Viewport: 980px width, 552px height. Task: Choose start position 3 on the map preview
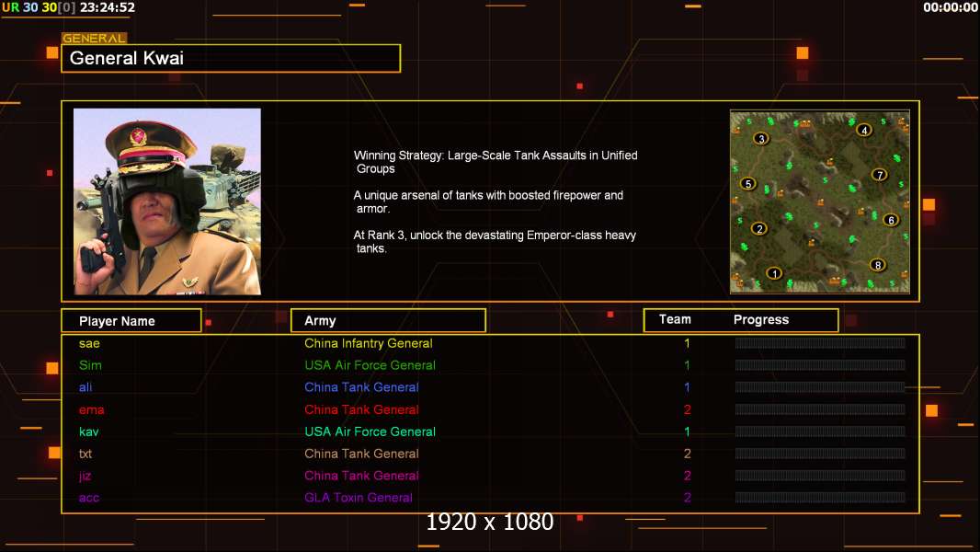click(760, 139)
